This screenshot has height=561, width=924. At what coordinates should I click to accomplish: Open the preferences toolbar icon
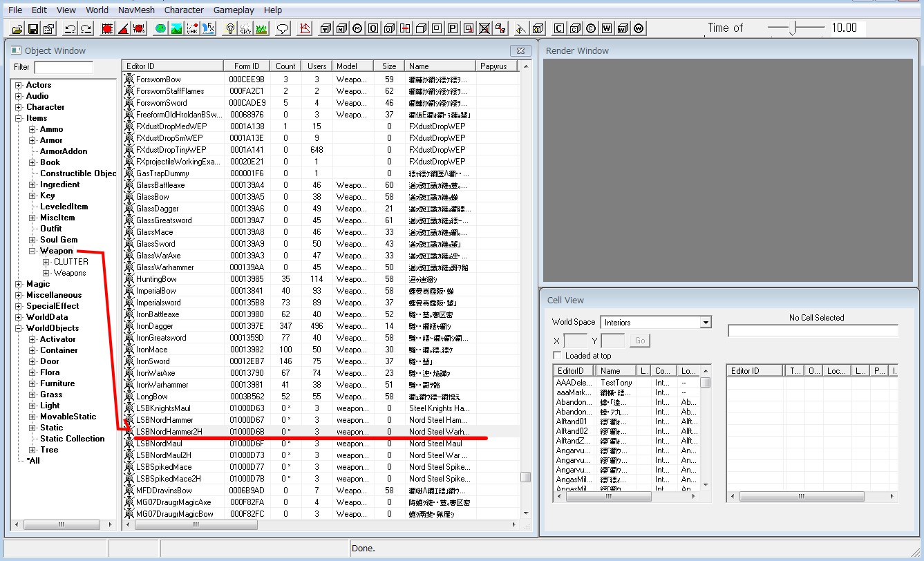(48, 28)
